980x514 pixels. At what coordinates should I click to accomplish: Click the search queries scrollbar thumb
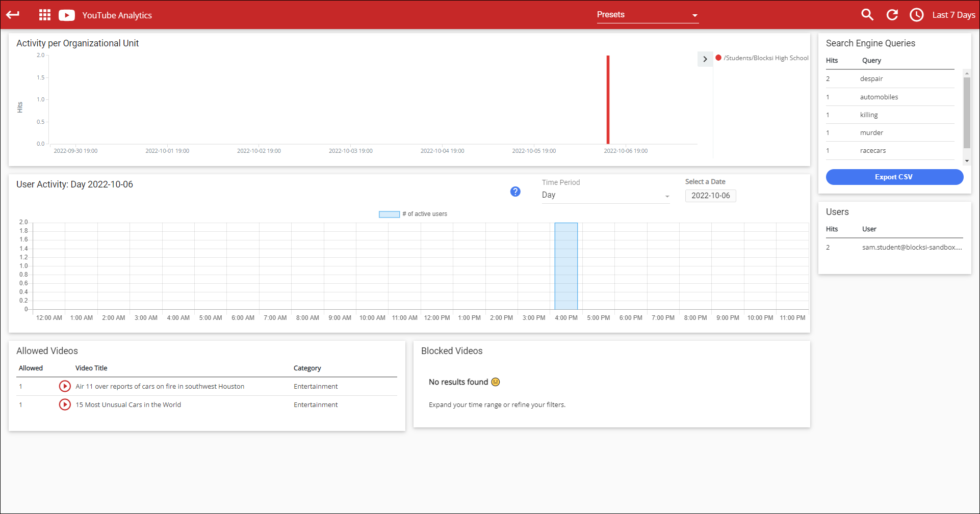point(967,113)
